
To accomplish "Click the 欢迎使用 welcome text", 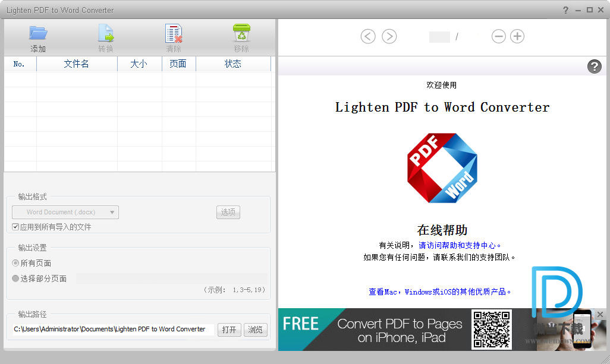I will (442, 85).
